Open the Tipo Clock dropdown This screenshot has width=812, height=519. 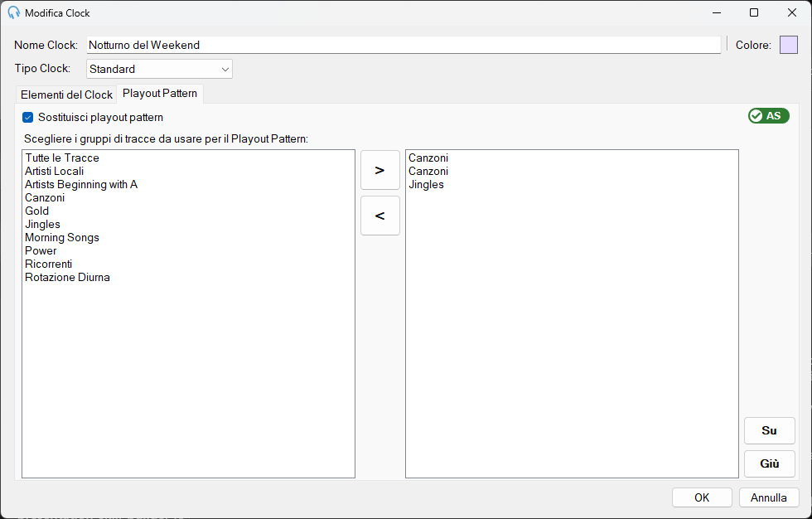(159, 69)
